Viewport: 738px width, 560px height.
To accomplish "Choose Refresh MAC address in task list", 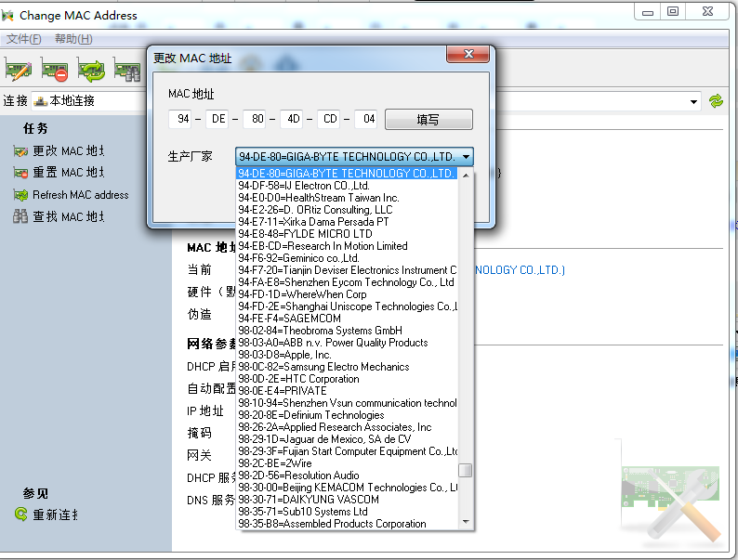I will coord(80,195).
